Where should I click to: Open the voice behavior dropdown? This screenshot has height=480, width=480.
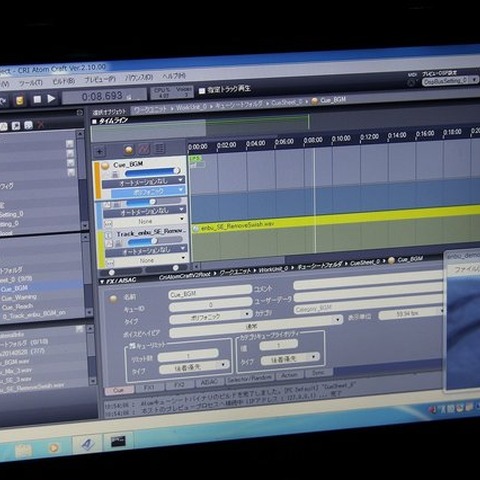click(256, 326)
